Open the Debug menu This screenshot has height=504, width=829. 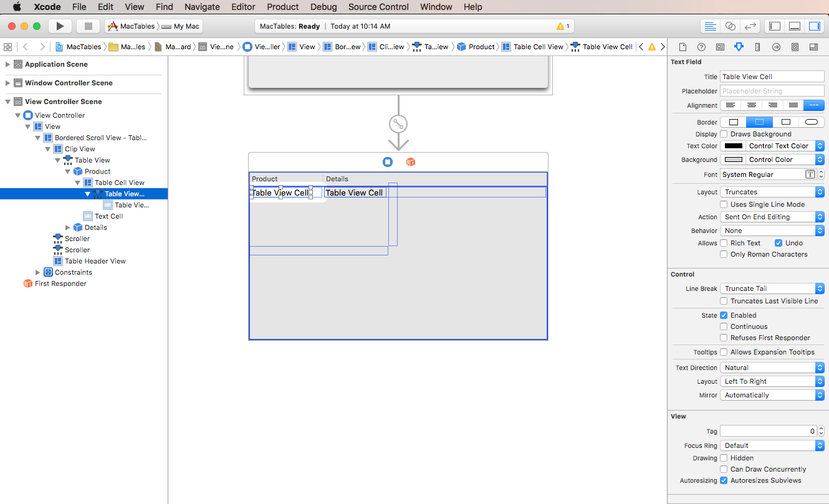(x=323, y=7)
